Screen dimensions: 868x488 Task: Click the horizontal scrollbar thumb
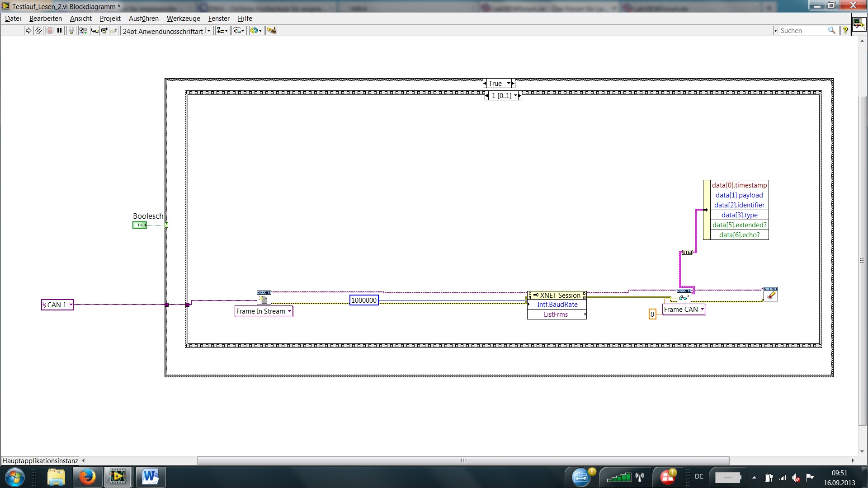(x=463, y=461)
